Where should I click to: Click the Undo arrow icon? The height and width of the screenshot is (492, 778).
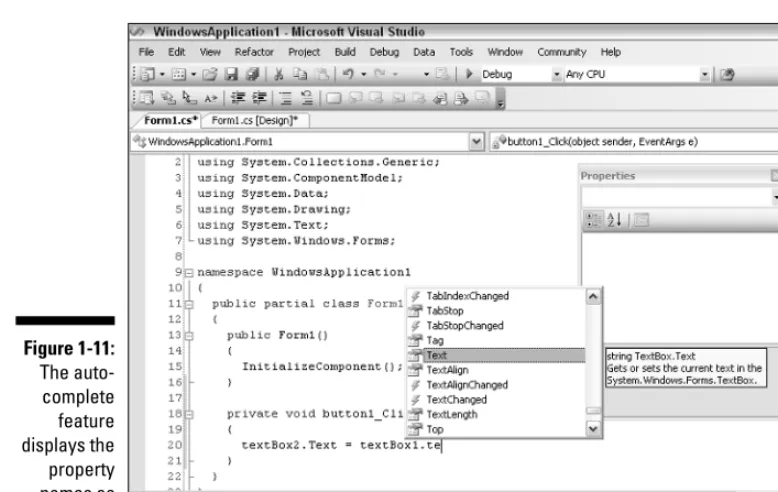click(x=348, y=74)
